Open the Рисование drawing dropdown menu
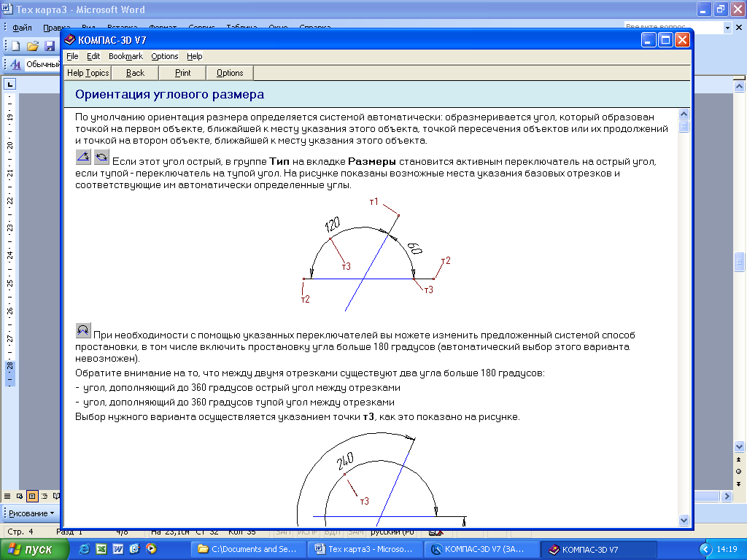 tap(31, 513)
